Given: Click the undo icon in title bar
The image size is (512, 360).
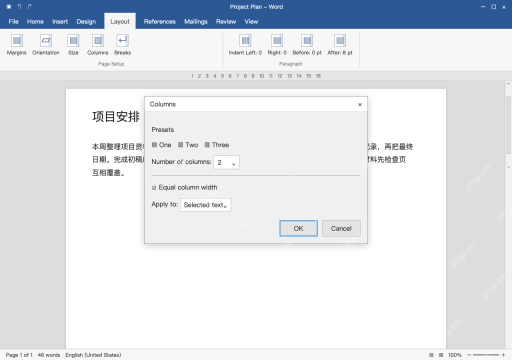Looking at the screenshot, I should [19, 7].
